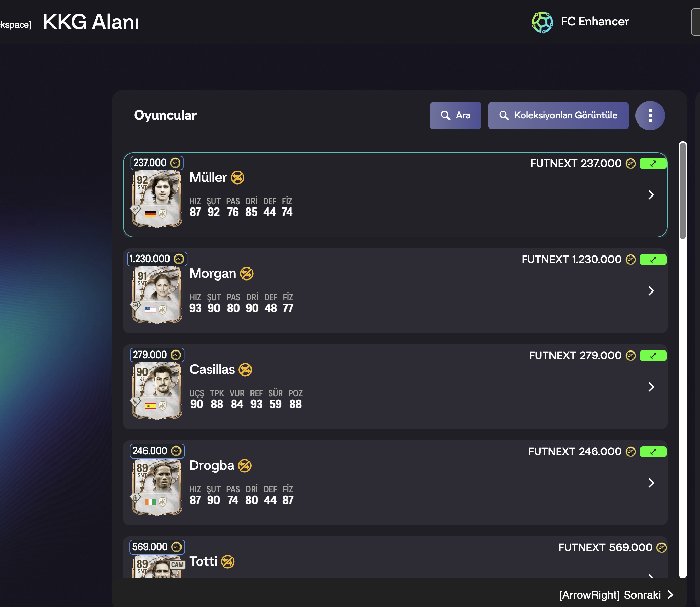Screen dimensions: 700x607
Task: Click the Müller player name
Action: pos(208,178)
